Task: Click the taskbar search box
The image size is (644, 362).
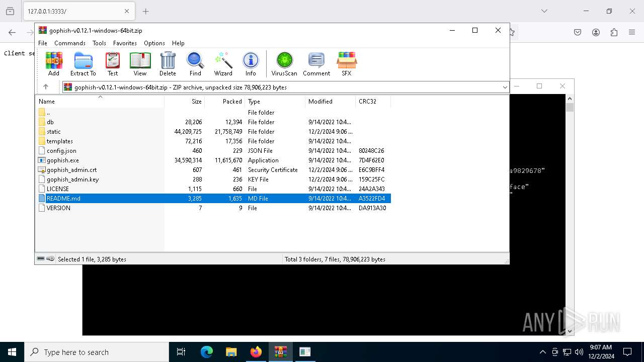Action: (97, 352)
